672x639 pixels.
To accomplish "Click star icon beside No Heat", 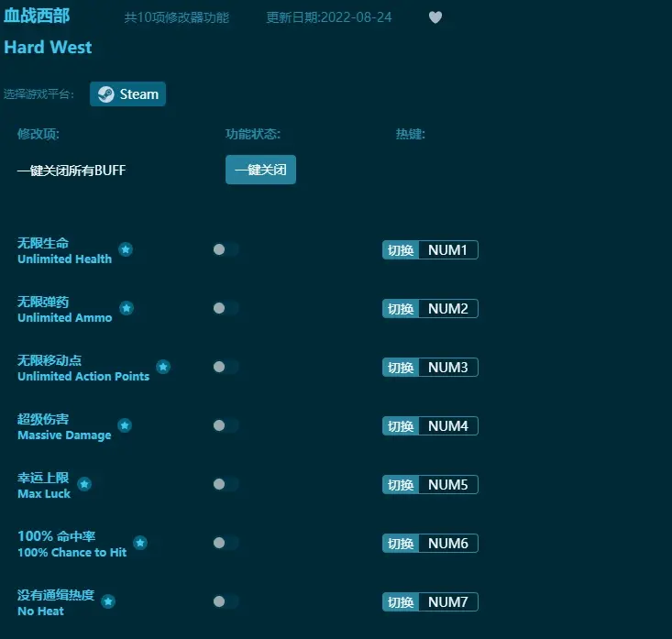I will pos(108,601).
